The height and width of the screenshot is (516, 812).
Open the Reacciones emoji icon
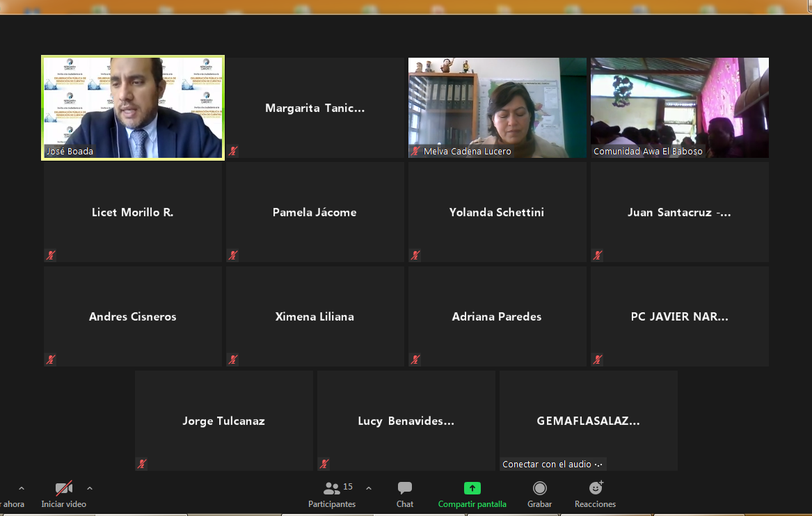(x=596, y=488)
